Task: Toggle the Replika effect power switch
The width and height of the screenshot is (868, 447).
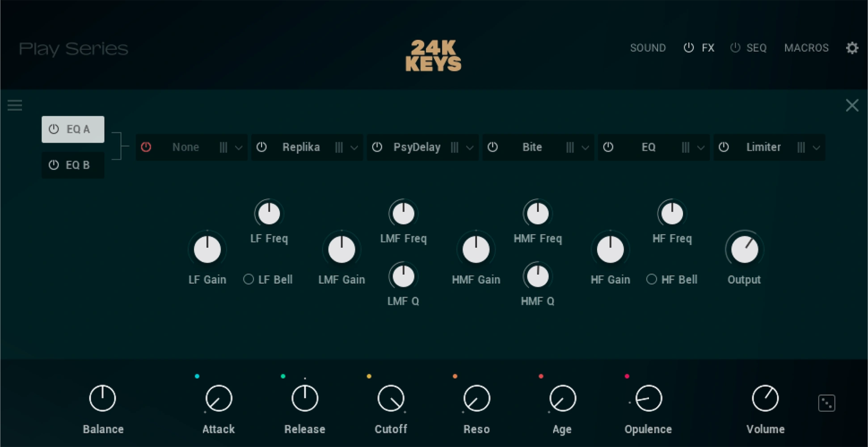Action: pyautogui.click(x=262, y=147)
